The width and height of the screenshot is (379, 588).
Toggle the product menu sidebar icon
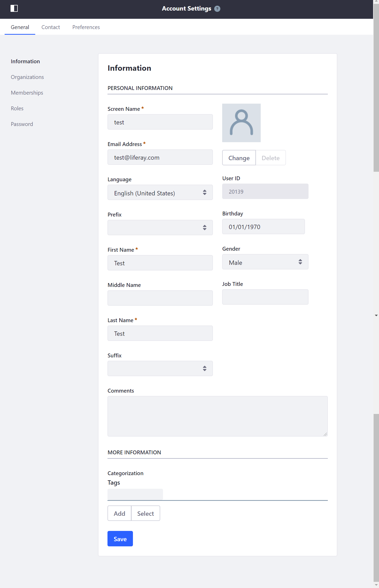[x=14, y=8]
